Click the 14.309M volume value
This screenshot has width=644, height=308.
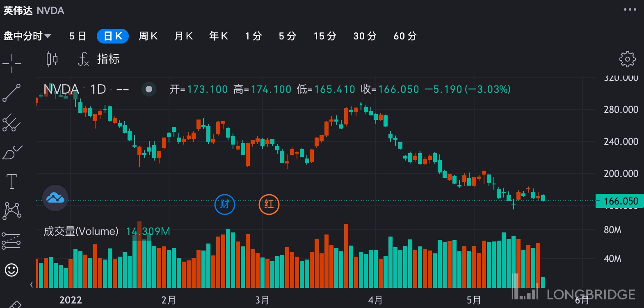coord(148,231)
